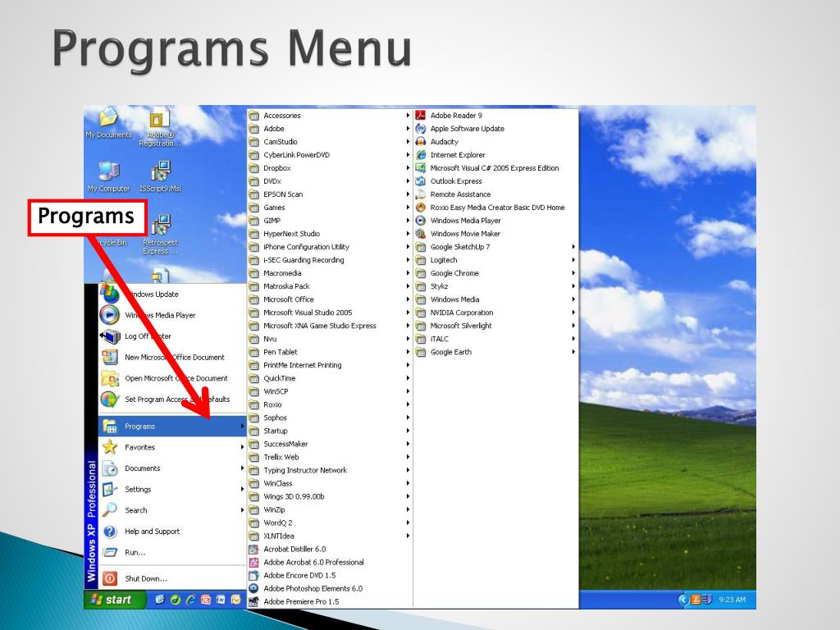The width and height of the screenshot is (840, 630).
Task: Expand the Games submenu arrow
Action: [x=408, y=208]
